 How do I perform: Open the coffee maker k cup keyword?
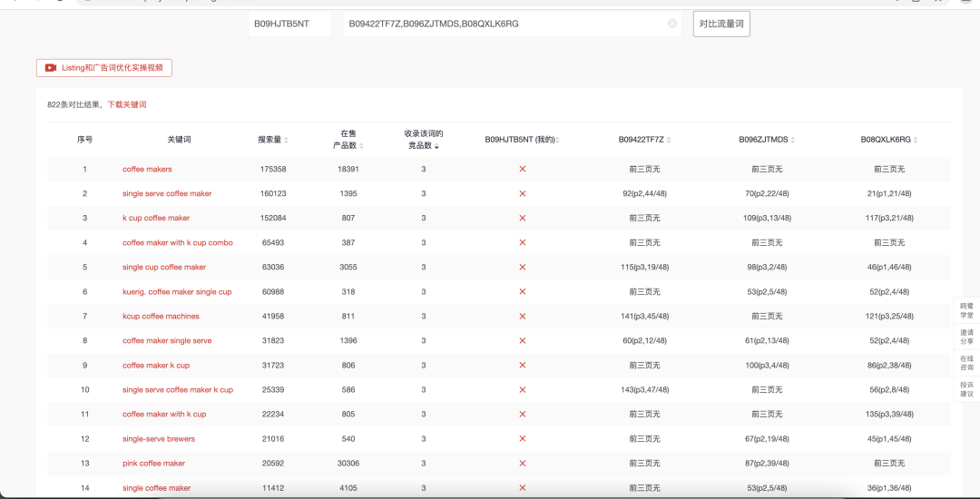(x=156, y=366)
